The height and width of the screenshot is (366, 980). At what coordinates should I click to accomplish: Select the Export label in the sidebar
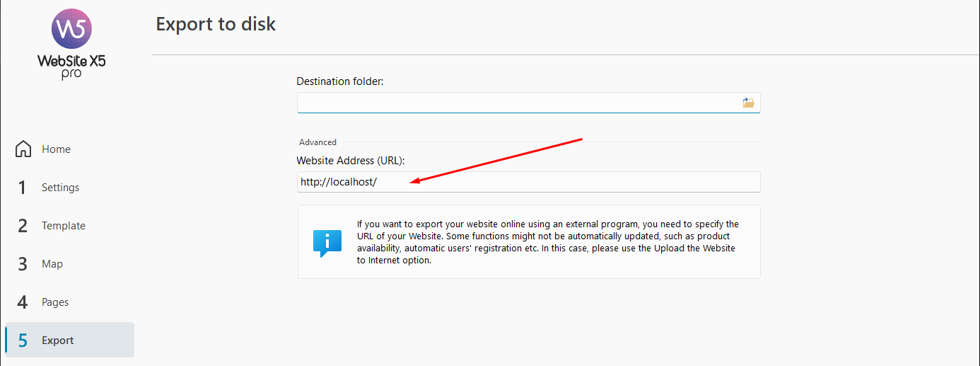[58, 341]
